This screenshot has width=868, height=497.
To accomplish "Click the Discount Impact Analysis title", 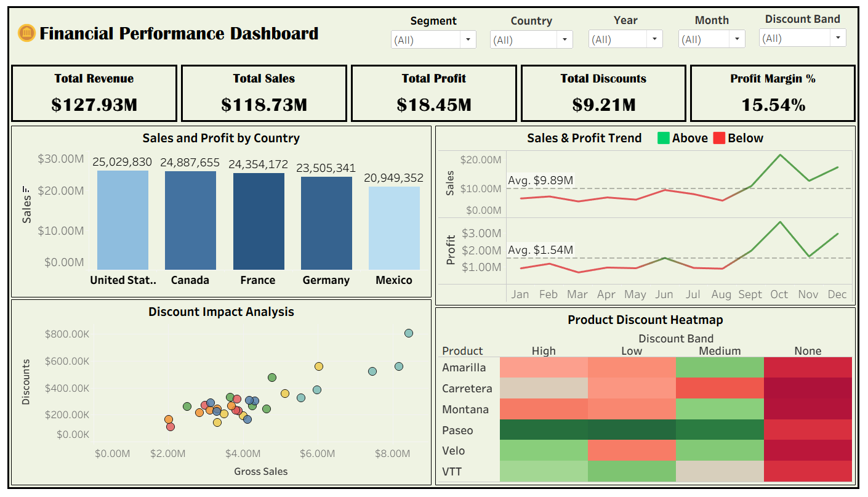I will point(221,312).
